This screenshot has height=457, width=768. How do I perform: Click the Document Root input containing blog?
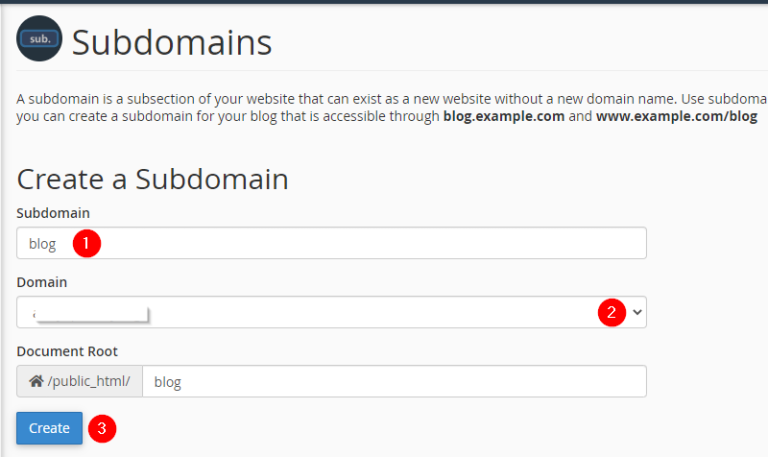(x=394, y=382)
